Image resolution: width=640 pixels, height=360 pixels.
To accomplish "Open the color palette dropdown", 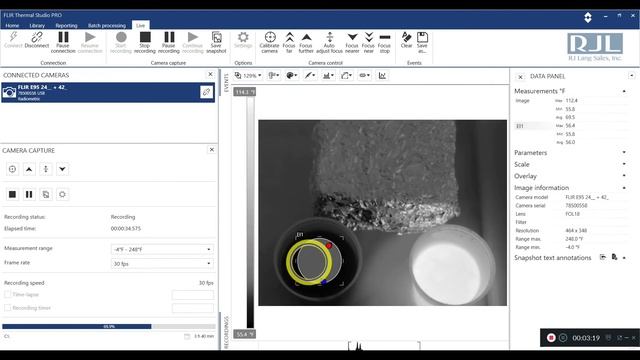I will click(291, 76).
